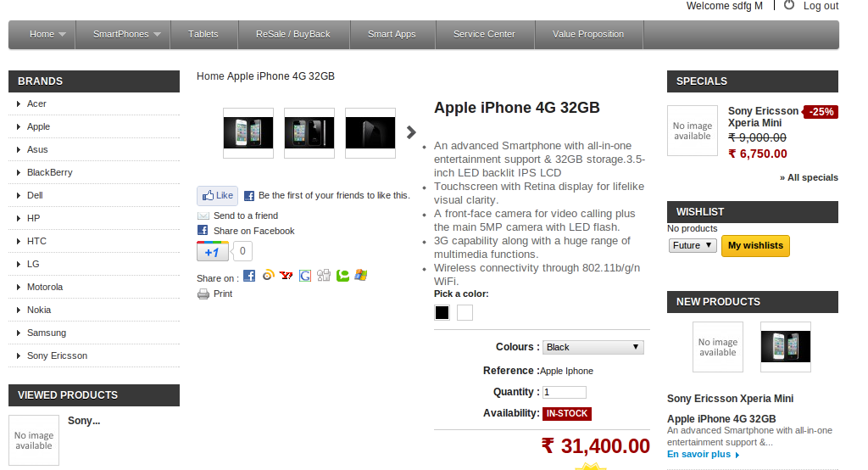Click the envelope Send to a friend icon
This screenshot has width=868, height=470.
pyautogui.click(x=203, y=215)
